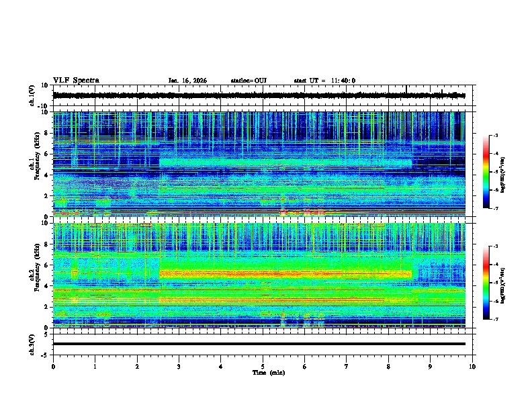Screen dimensions: 532x411
Task: Click the "-3" label on ch.1 colorbar
Action: (x=496, y=135)
